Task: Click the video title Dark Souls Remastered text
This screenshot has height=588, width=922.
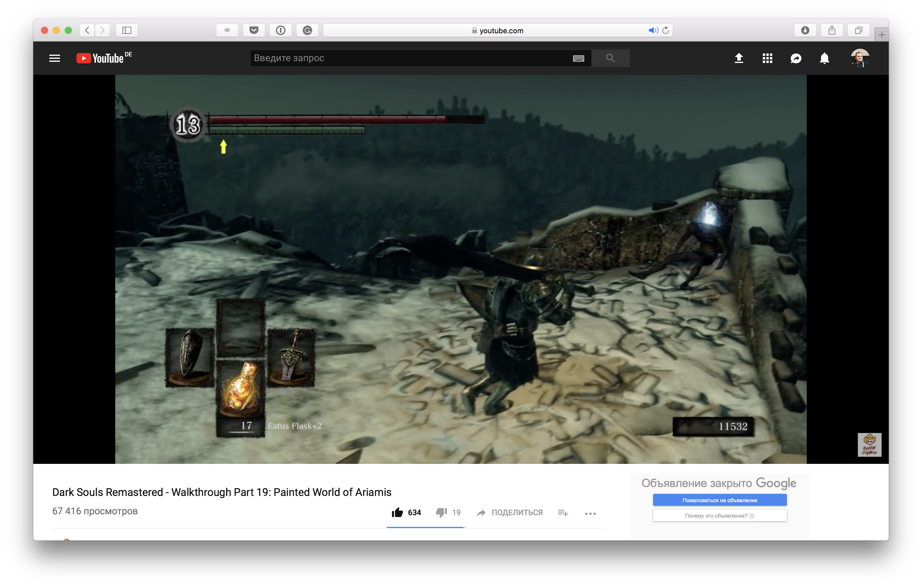Action: click(x=222, y=492)
